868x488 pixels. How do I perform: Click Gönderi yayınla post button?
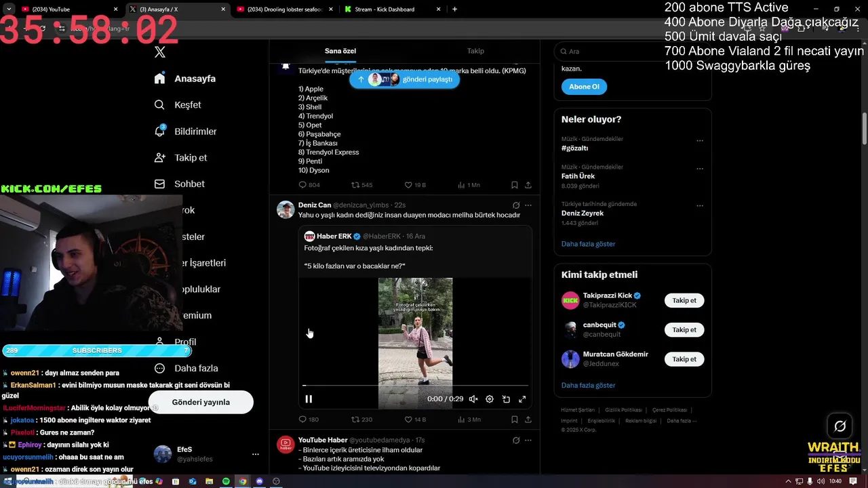tap(201, 402)
